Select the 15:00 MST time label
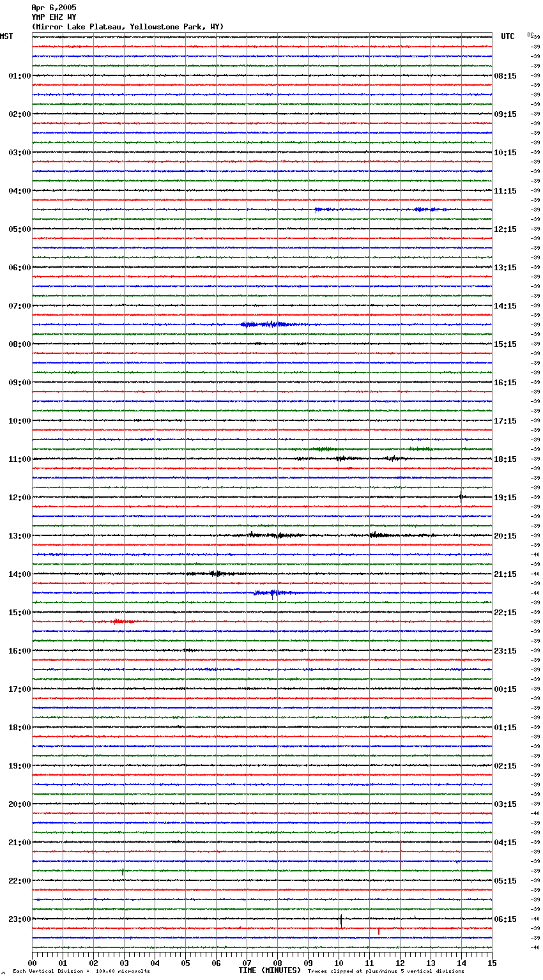The width and height of the screenshot is (543, 980). coord(20,613)
